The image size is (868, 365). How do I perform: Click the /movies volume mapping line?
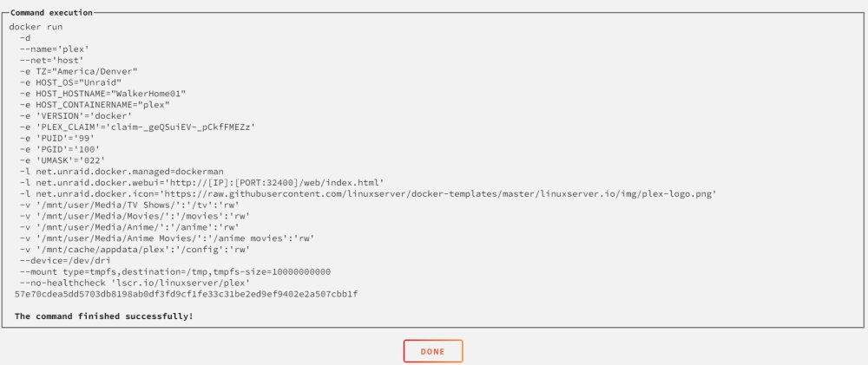[x=135, y=216]
